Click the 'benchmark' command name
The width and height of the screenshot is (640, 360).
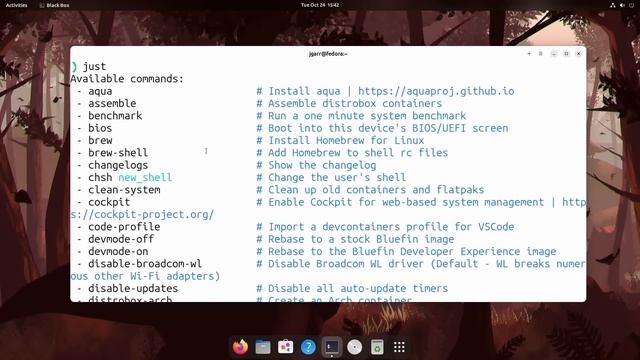115,116
